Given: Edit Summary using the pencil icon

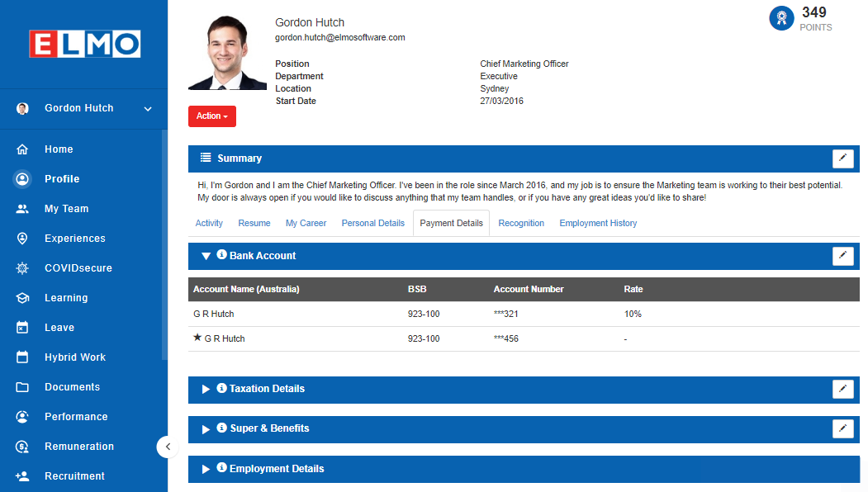Looking at the screenshot, I should point(842,158).
